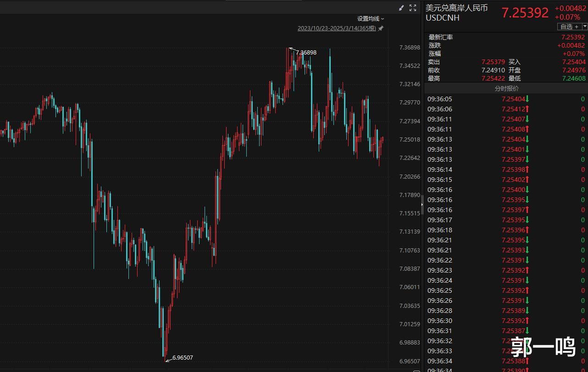Click the 2023/10/23-2025/3/14 date range link

click(336, 28)
